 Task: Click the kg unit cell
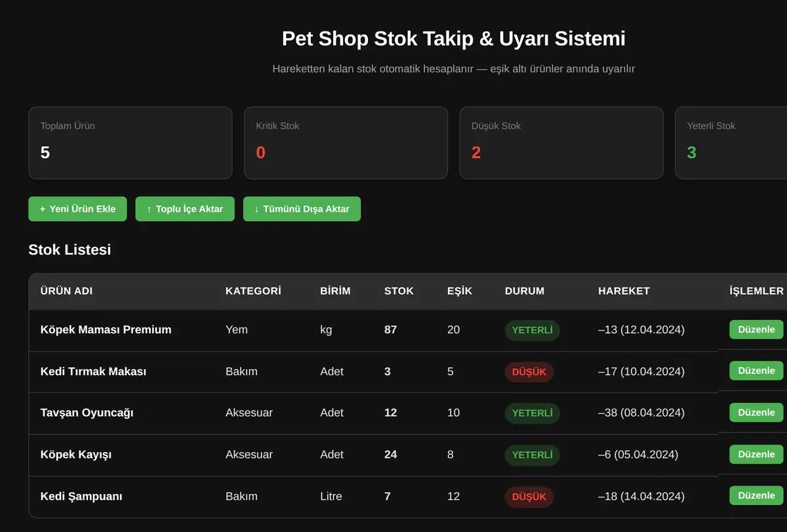(326, 330)
